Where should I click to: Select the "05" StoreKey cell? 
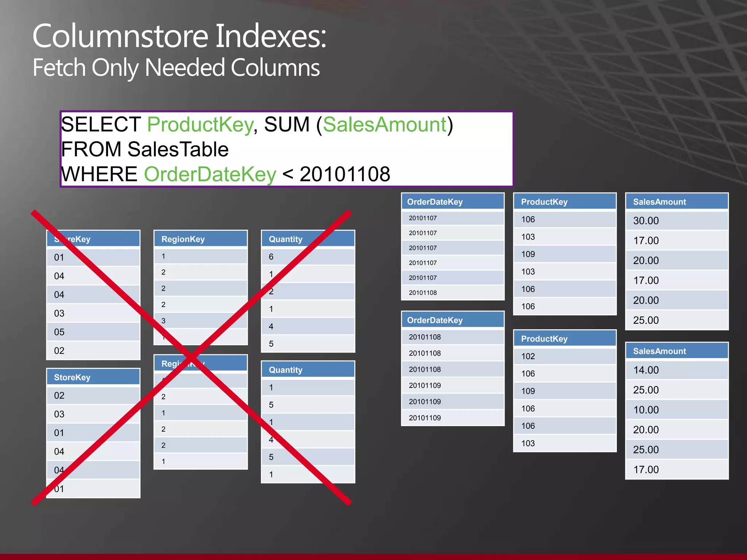[x=93, y=332]
